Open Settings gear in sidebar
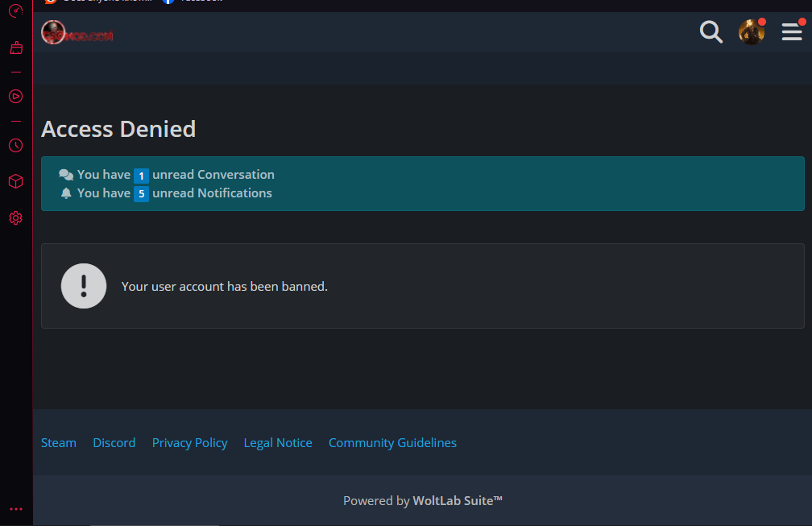Viewport: 812px width, 526px height. point(15,218)
